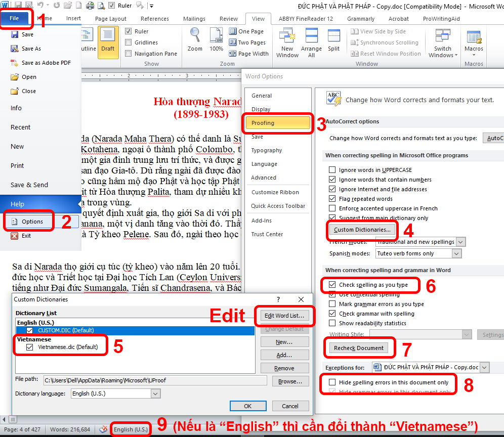This screenshot has width=504, height=437.
Task: Click Custom Dictionaries button
Action: [362, 230]
